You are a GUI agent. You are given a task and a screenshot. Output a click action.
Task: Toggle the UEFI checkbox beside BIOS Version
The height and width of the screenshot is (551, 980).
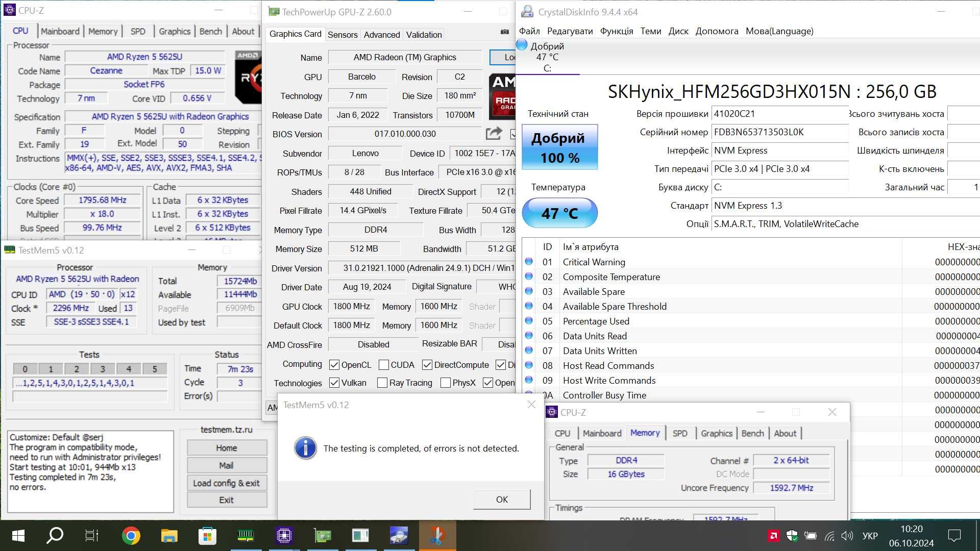point(513,134)
